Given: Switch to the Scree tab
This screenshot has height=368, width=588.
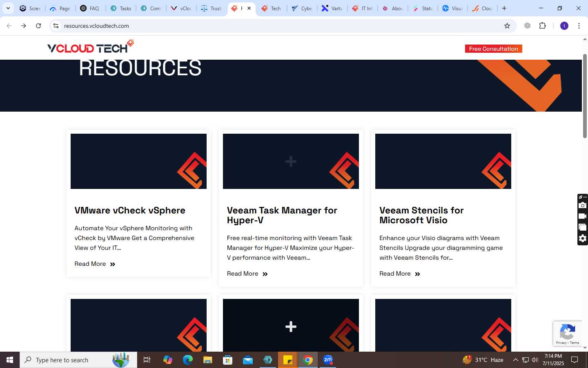Looking at the screenshot, I should coord(30,8).
